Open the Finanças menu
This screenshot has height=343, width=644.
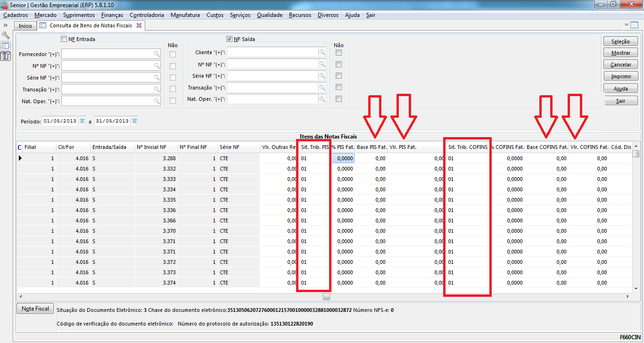tap(112, 15)
